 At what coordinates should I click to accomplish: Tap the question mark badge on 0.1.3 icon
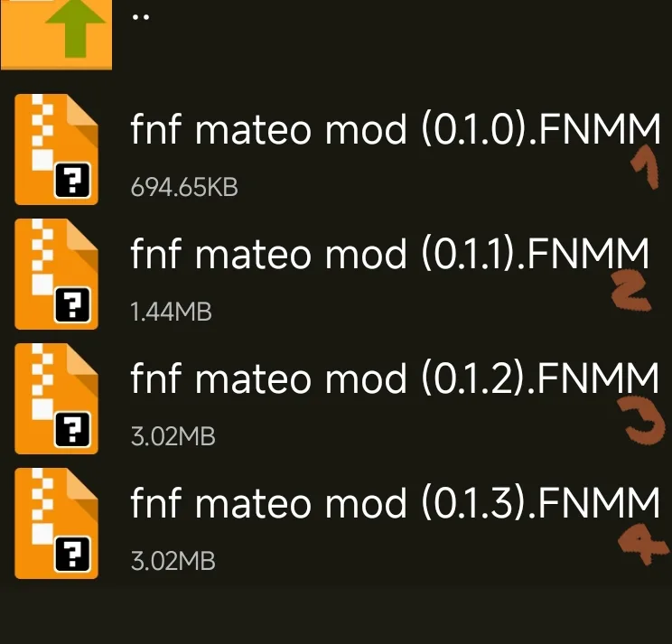click(x=72, y=555)
